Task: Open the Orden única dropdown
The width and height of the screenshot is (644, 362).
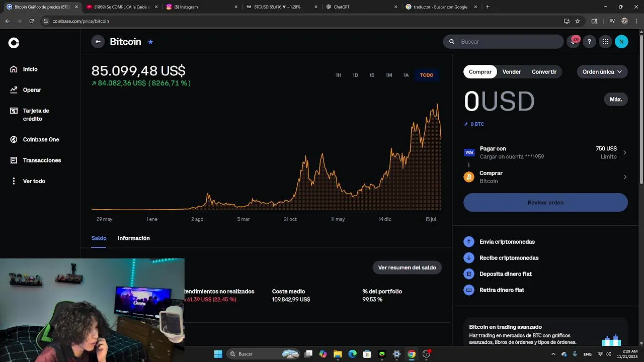Action: [602, 72]
